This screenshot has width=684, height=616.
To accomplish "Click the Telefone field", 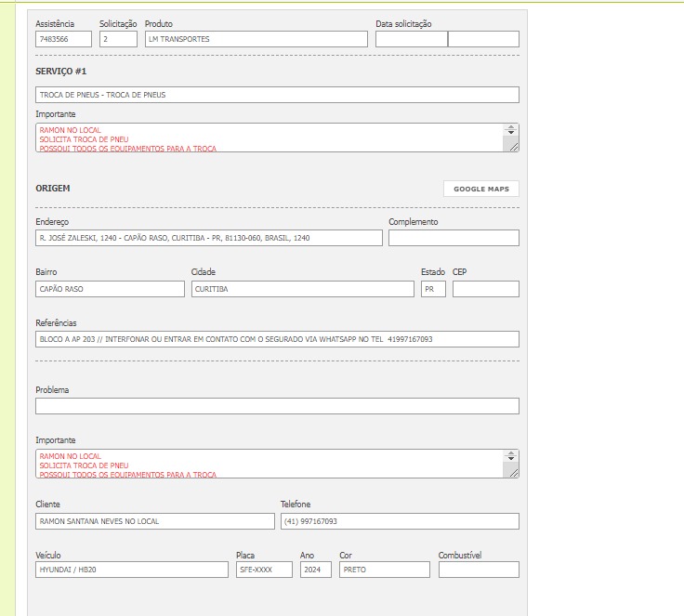I will click(x=400, y=521).
